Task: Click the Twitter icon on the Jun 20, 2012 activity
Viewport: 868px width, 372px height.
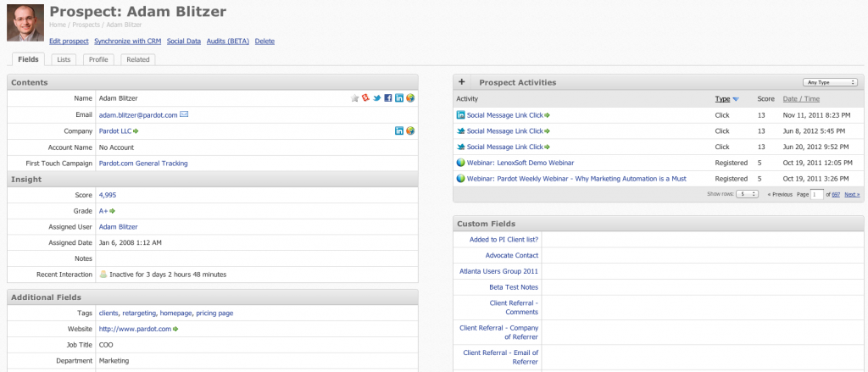Action: click(x=460, y=147)
